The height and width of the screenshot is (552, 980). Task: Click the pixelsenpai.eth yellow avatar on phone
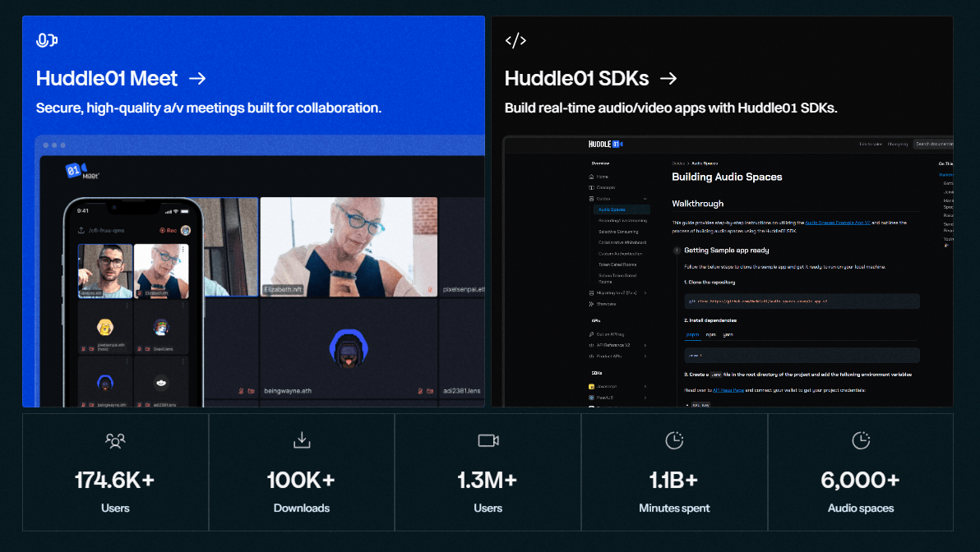(105, 327)
